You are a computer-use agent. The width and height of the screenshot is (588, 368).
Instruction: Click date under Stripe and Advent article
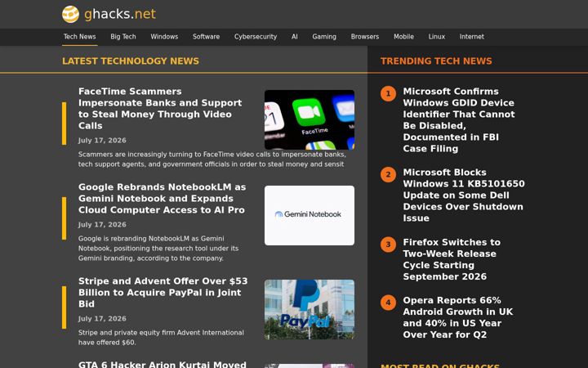click(102, 319)
